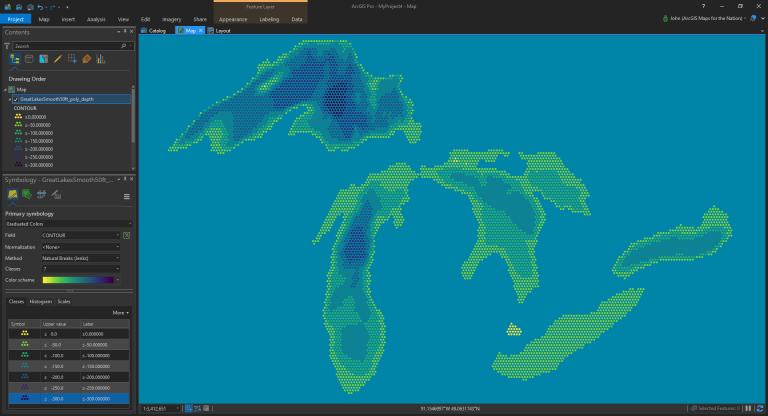Screen dimensions: 768x416
Task: Click the Open Project icon in quick access toolbar
Action: pos(19,7)
